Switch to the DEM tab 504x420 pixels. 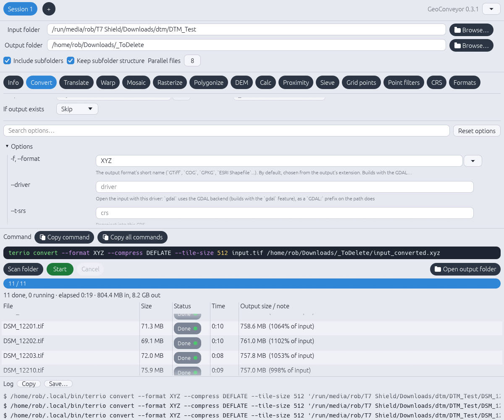coord(241,82)
